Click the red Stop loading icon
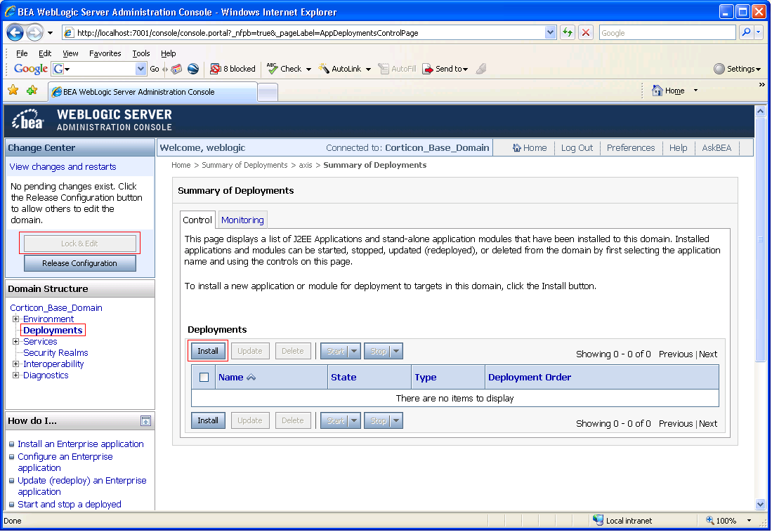The image size is (772, 532). tap(585, 32)
